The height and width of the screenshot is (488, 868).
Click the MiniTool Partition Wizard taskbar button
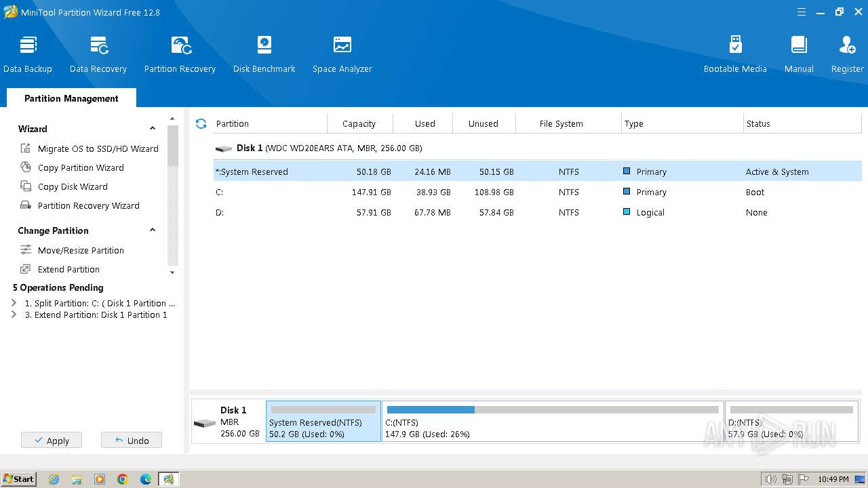click(169, 479)
